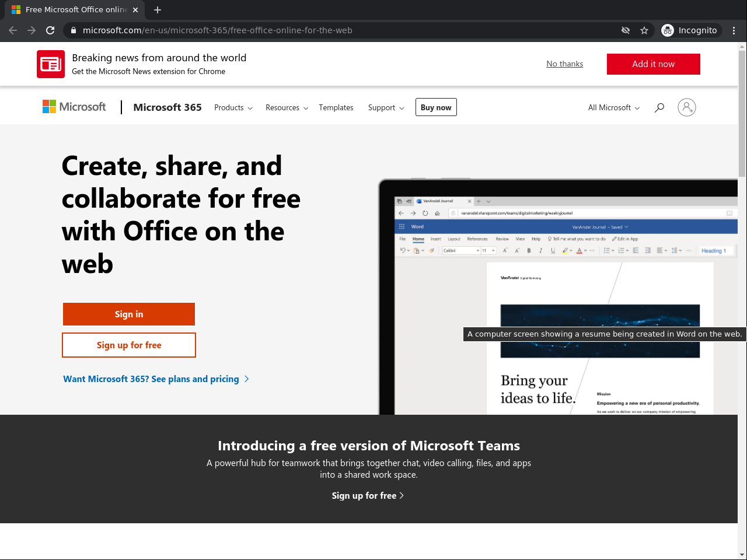The height and width of the screenshot is (560, 747).
Task: Click the address bar URL
Action: tap(217, 30)
